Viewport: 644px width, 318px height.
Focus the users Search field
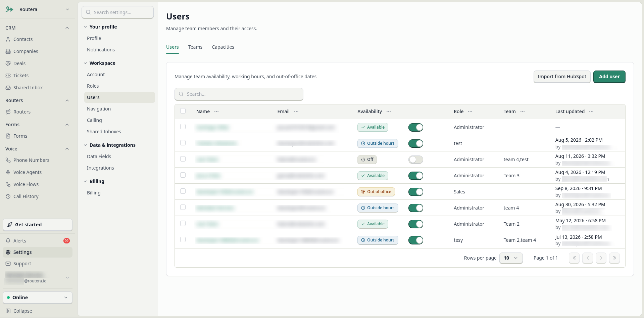click(239, 94)
